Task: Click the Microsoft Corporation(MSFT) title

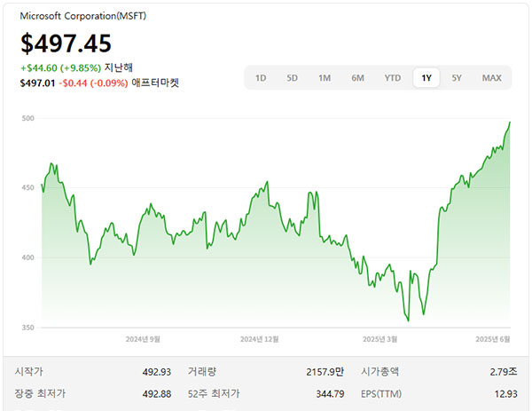Action: click(82, 16)
